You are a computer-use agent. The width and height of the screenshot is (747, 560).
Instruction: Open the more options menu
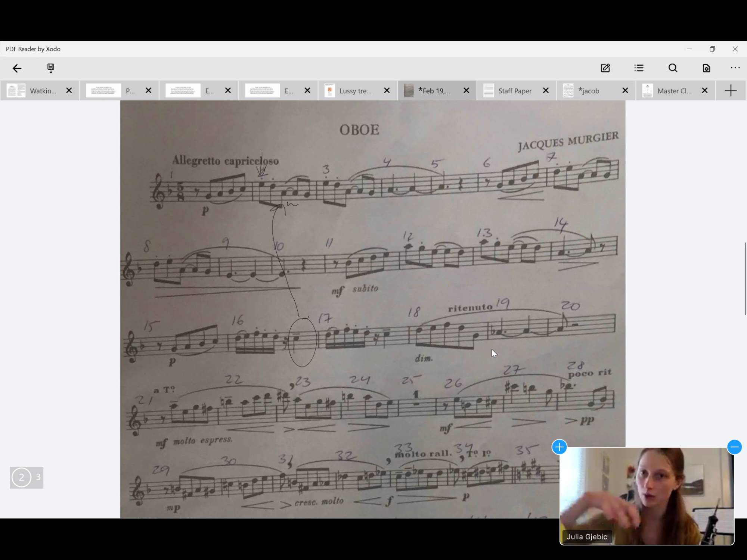[735, 68]
